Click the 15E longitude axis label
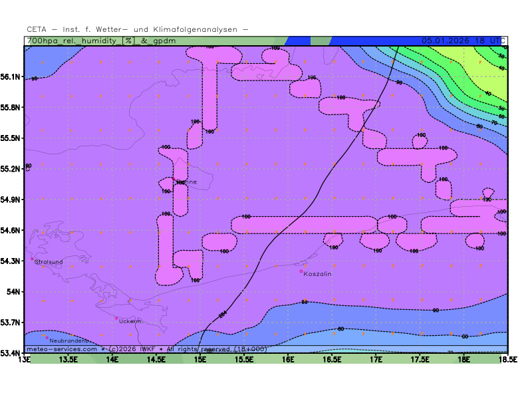The image size is (532, 399). click(200, 360)
